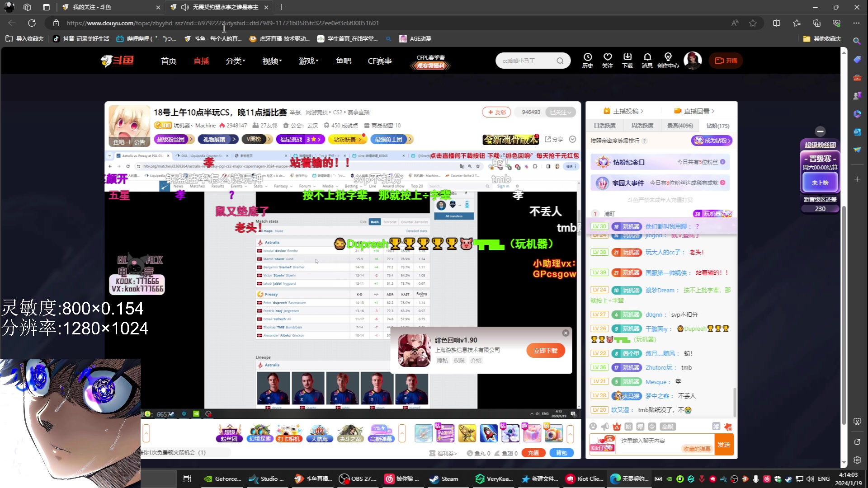Click the 发送 send button
The image size is (868, 488).
[x=724, y=444]
